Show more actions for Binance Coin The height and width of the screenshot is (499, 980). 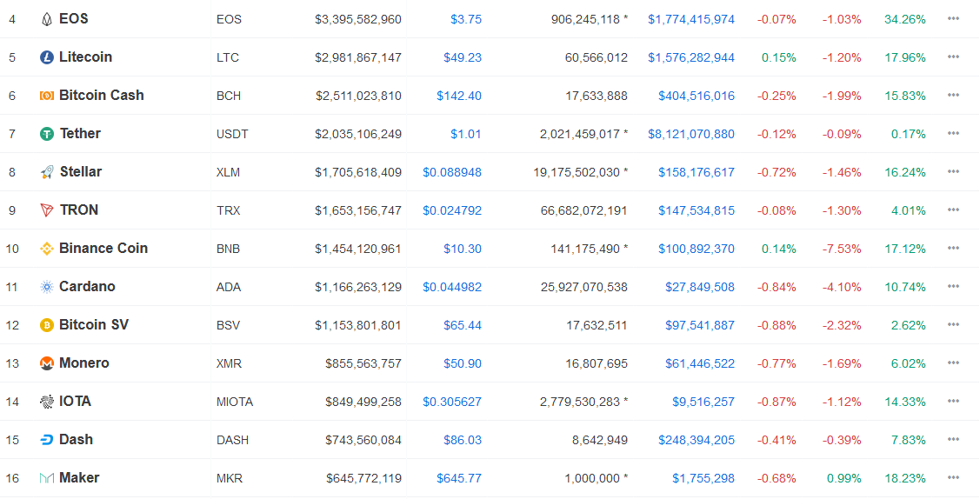(953, 248)
